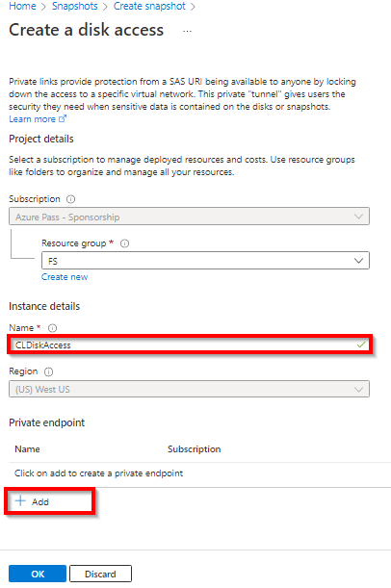Image resolution: width=391 pixels, height=588 pixels.
Task: Open the Region dropdown (US) West US
Action: tap(189, 389)
